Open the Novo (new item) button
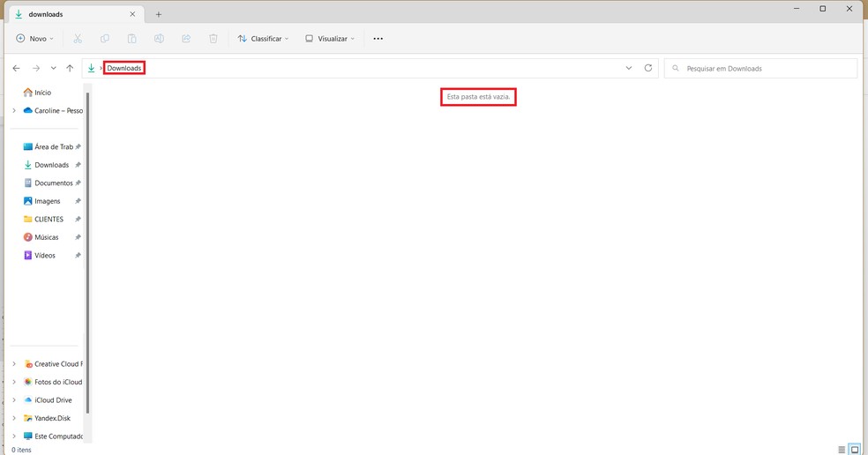Screen dimensions: 868x455 [x=35, y=39]
